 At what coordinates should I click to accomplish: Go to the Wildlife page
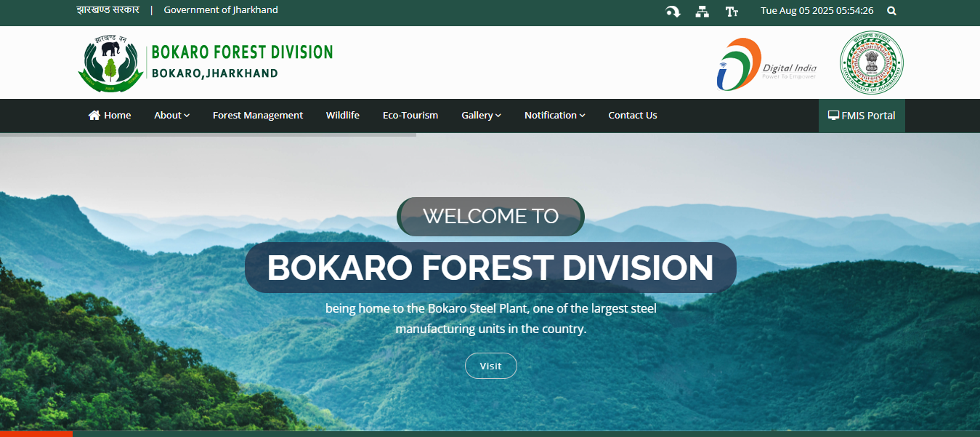pos(342,116)
